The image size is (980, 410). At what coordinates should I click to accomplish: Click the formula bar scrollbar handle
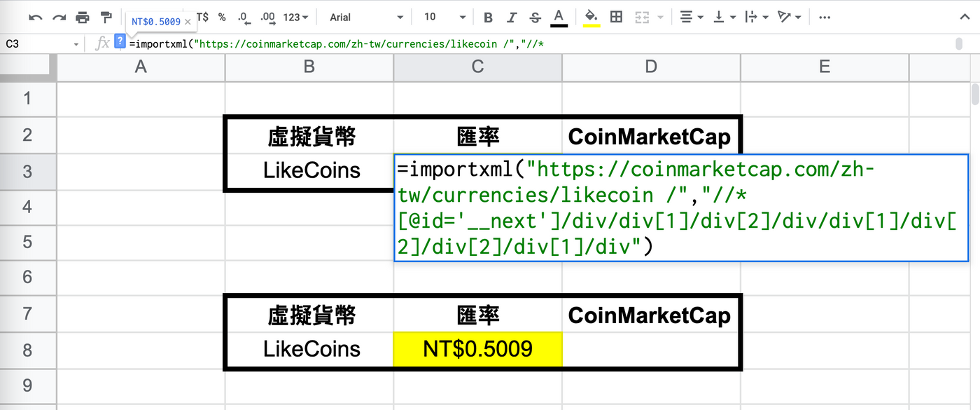(958, 44)
